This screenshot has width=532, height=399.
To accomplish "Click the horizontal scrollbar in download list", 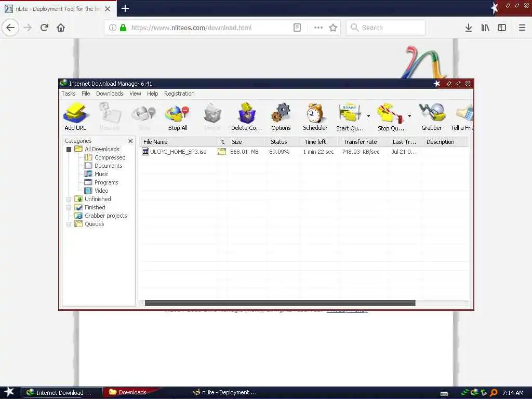I will (280, 303).
